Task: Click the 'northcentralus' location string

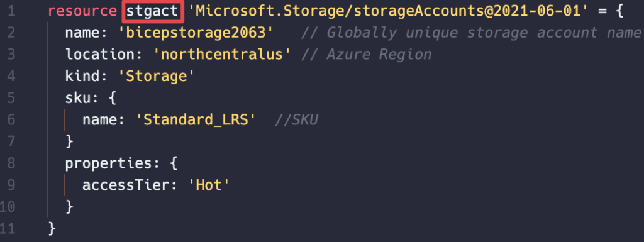Action: 222,55
